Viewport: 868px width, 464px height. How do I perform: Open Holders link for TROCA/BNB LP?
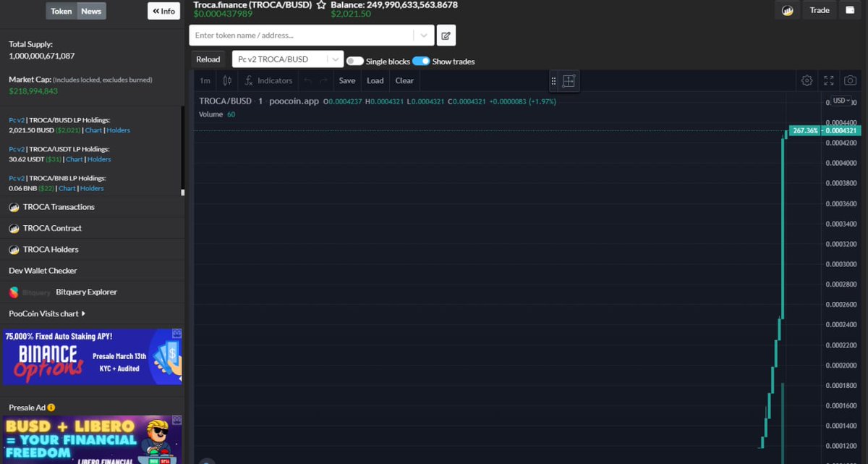tap(93, 188)
